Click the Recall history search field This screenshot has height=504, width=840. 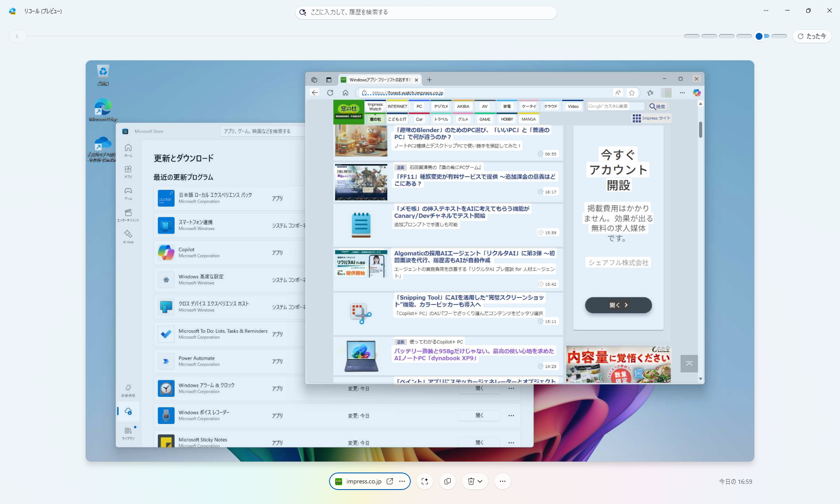[x=425, y=12]
